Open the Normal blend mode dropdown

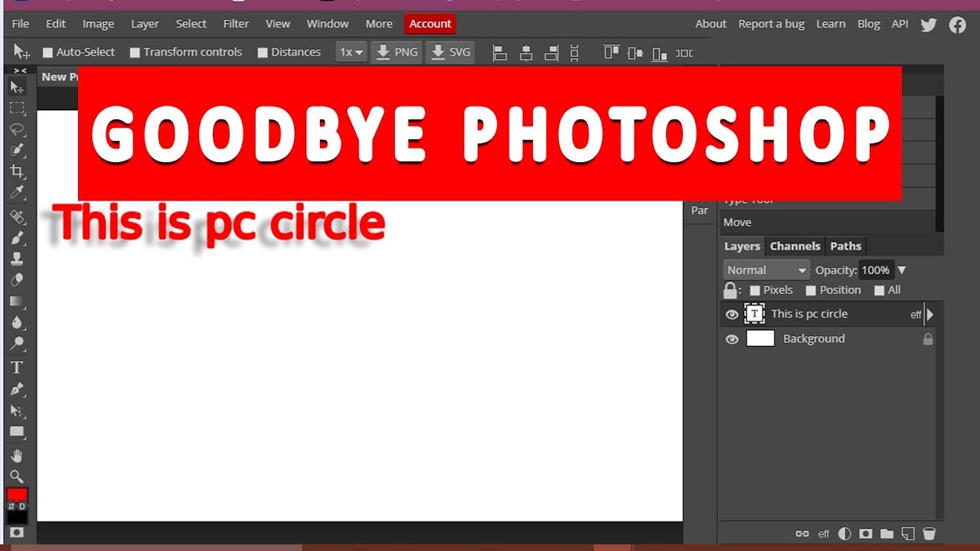(x=766, y=270)
